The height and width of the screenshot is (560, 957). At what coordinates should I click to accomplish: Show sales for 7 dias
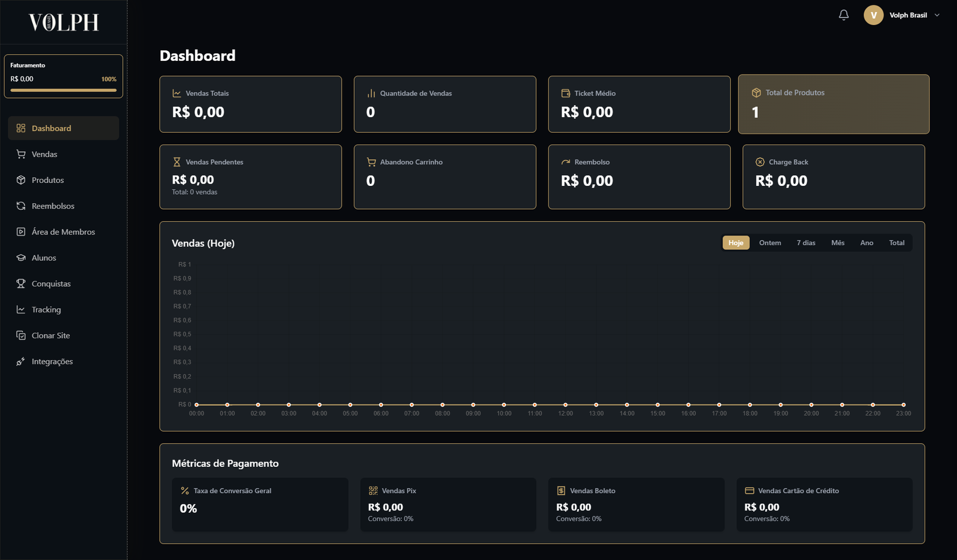tap(806, 243)
